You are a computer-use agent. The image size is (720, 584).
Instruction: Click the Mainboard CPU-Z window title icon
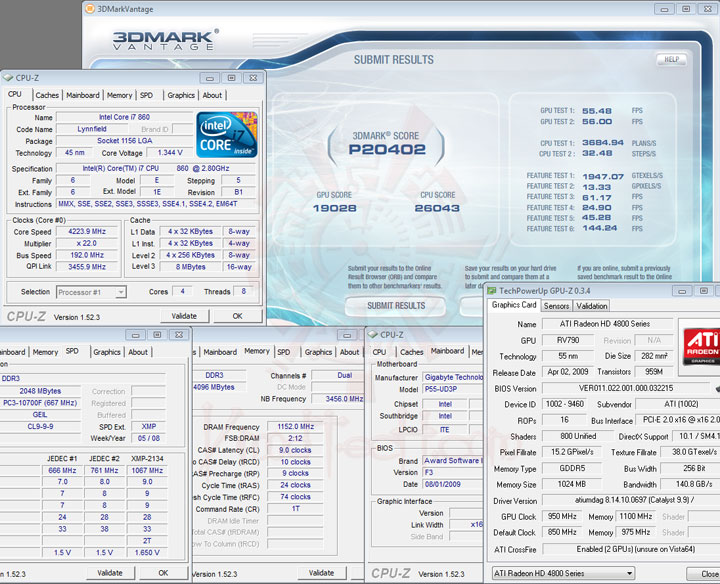373,335
